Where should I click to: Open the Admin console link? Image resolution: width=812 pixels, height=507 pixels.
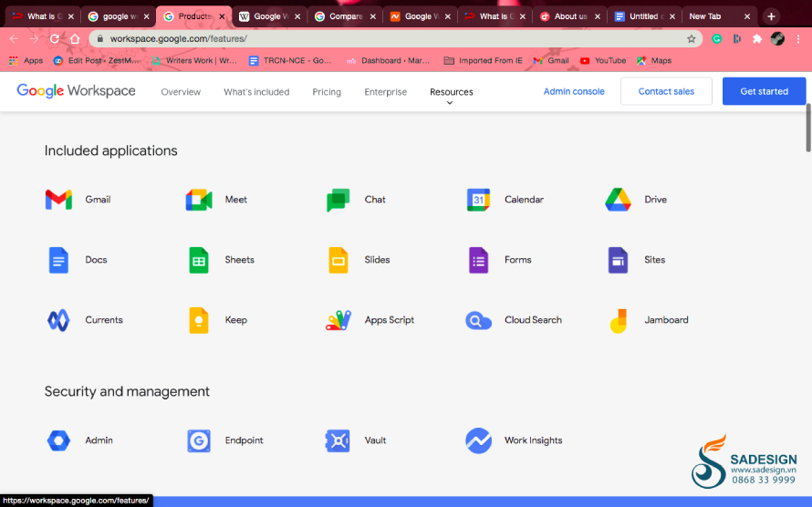point(574,91)
